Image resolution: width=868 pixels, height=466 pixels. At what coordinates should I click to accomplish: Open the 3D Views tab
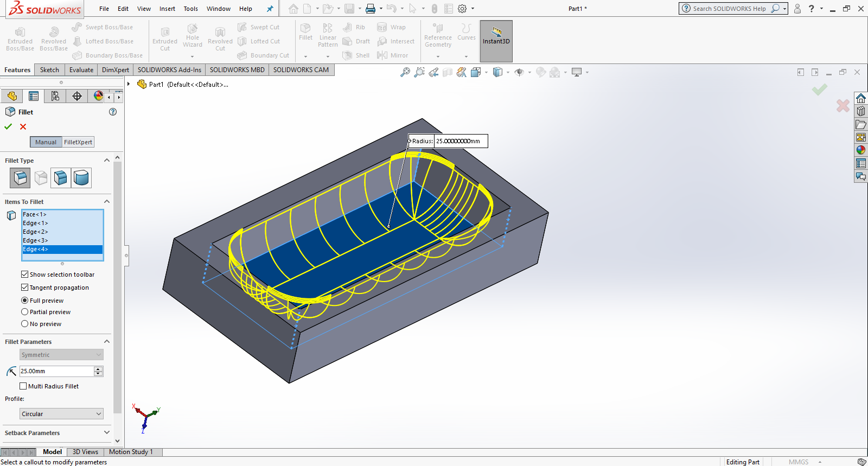85,452
